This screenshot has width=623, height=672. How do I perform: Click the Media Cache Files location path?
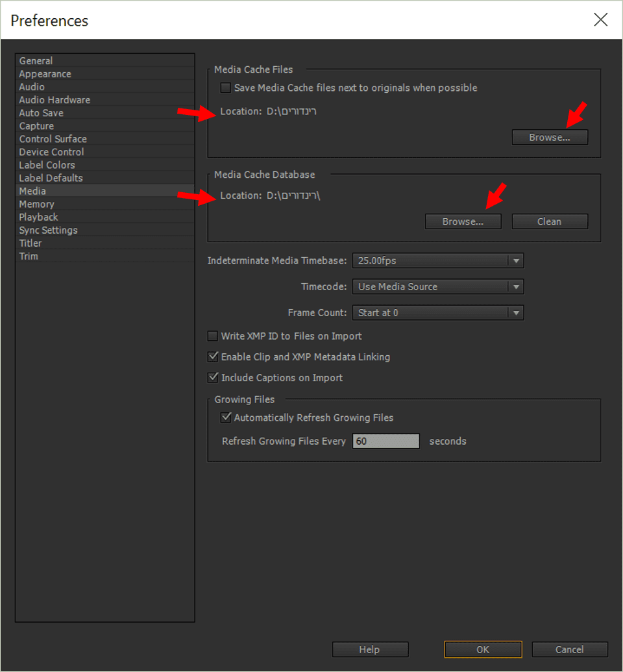tap(291, 112)
